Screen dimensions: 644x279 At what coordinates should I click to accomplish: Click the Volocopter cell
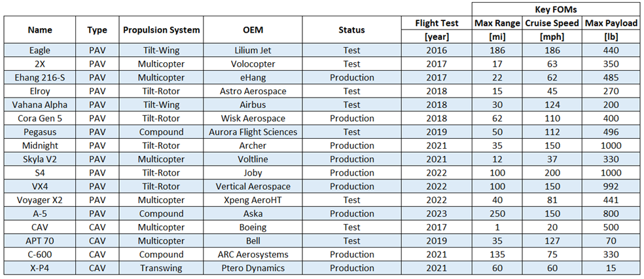point(252,64)
